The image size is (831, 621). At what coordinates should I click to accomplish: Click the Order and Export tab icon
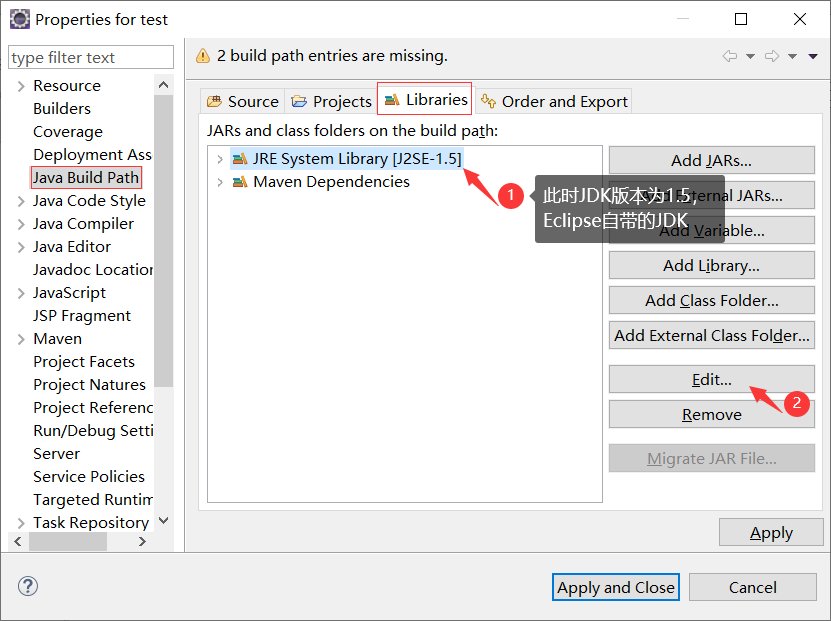(x=488, y=101)
